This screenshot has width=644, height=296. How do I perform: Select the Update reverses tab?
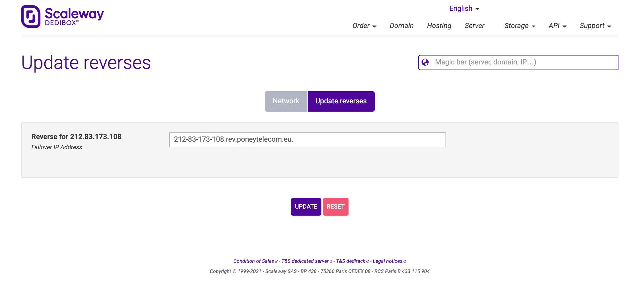pos(341,101)
